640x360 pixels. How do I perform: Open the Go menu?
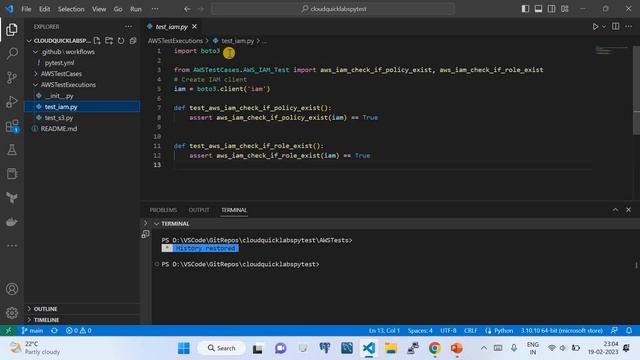pos(118,9)
